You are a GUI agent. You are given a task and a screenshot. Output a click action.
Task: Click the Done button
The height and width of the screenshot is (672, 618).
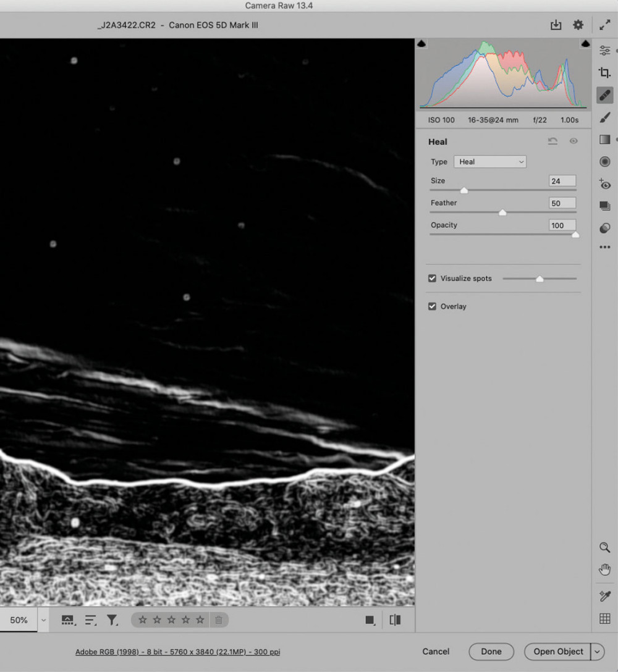[491, 652]
